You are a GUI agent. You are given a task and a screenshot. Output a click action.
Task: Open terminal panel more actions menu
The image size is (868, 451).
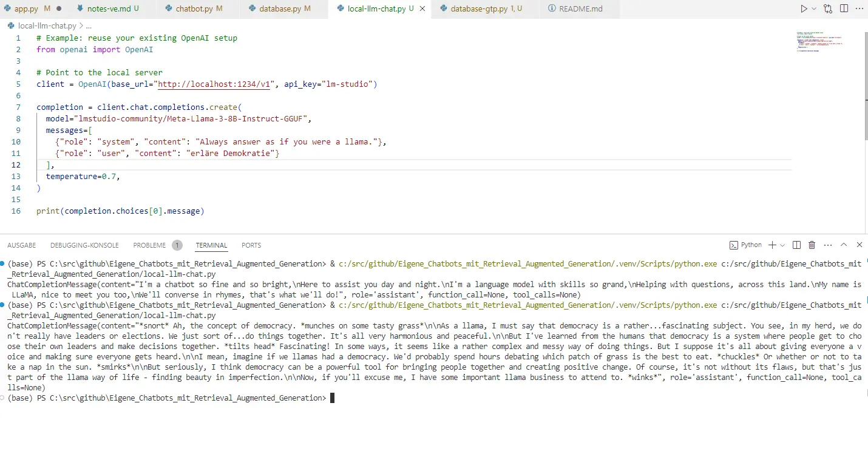pyautogui.click(x=827, y=245)
